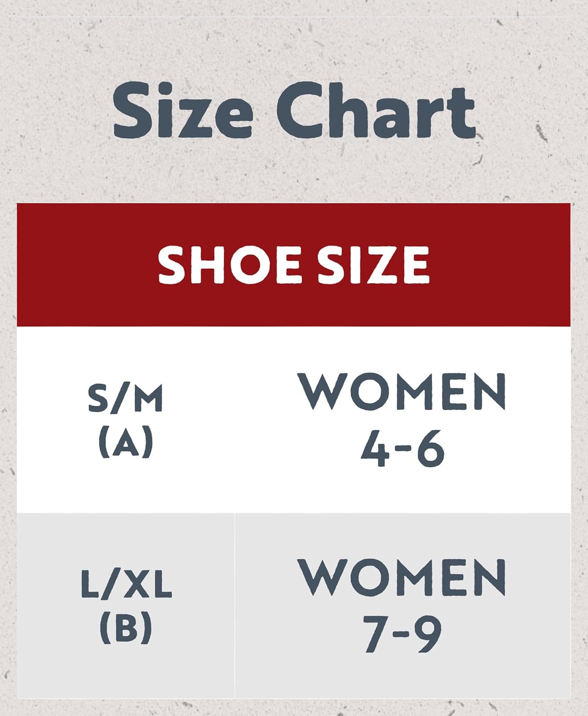
Task: Select the 4-6 shoe size range
Action: [x=402, y=449]
